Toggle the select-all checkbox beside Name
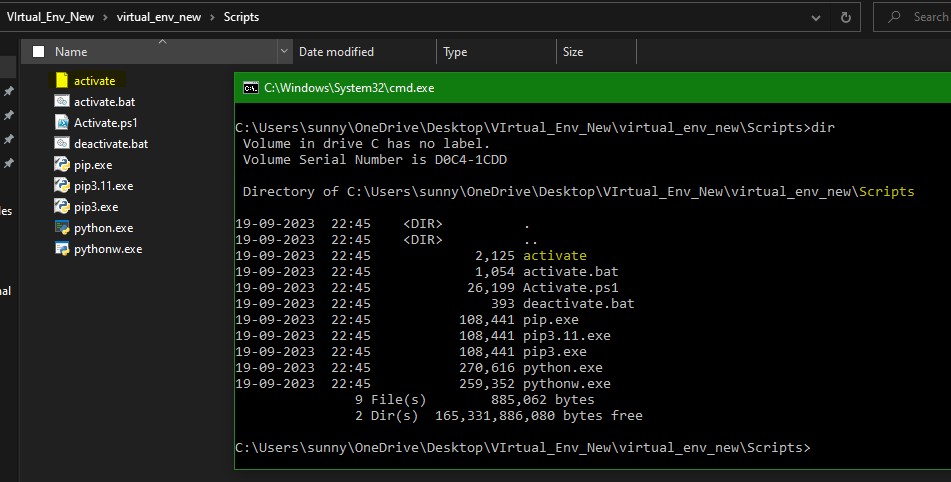The height and width of the screenshot is (482, 951). [39, 52]
